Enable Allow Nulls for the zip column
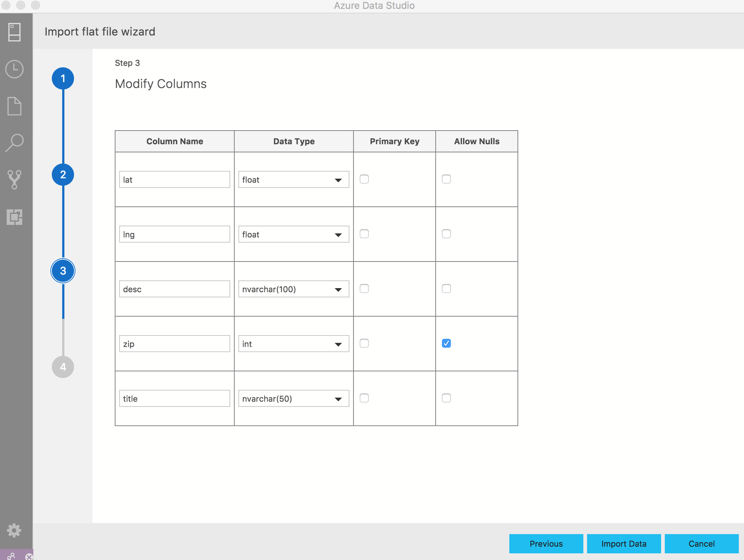744x560 pixels. coord(446,343)
